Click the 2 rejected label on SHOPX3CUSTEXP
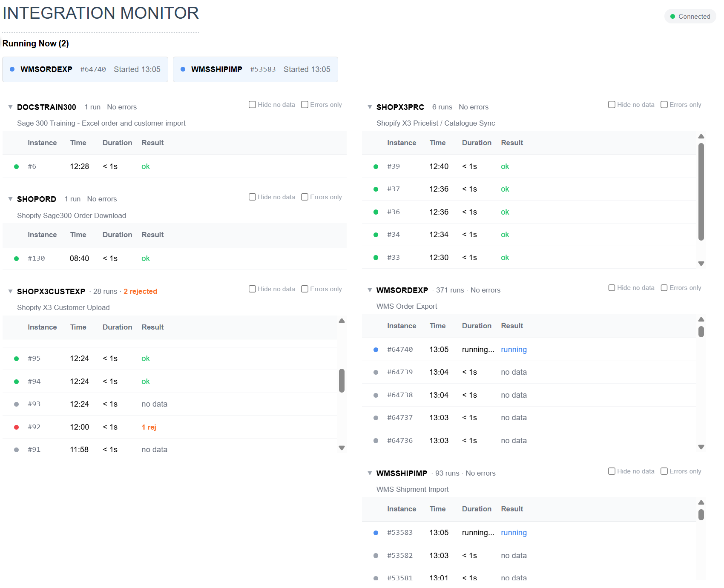 (x=140, y=291)
